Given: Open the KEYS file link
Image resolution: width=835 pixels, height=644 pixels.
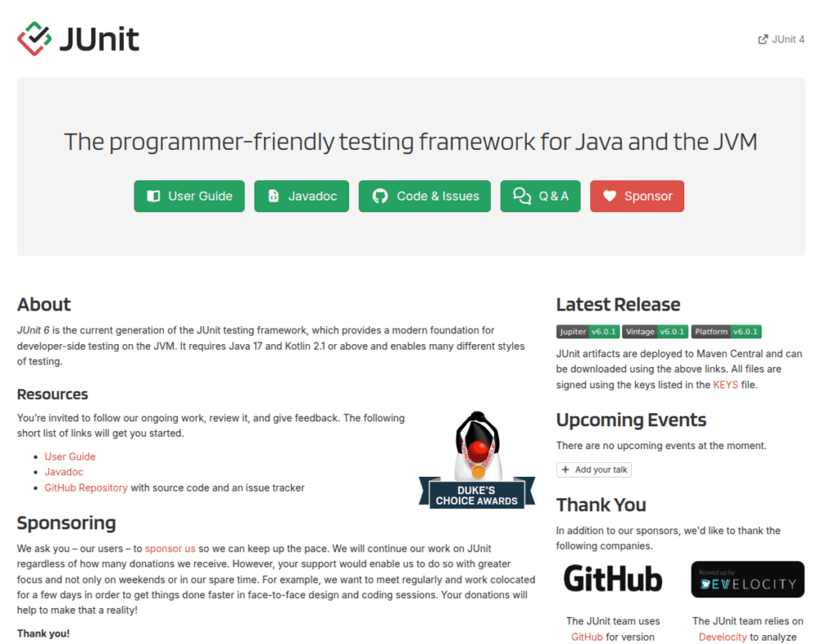Looking at the screenshot, I should click(x=725, y=385).
